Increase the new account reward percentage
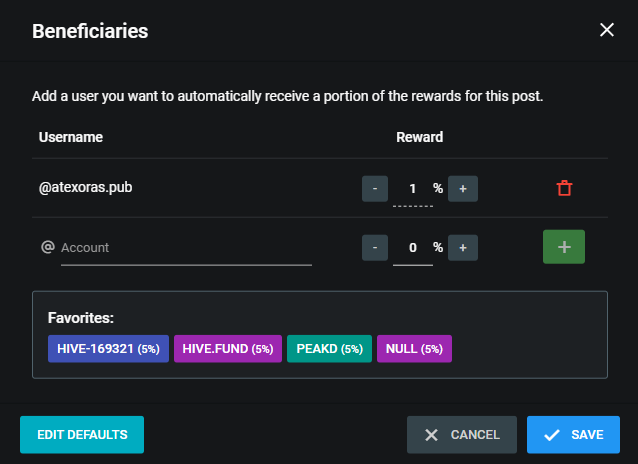 pos(463,247)
